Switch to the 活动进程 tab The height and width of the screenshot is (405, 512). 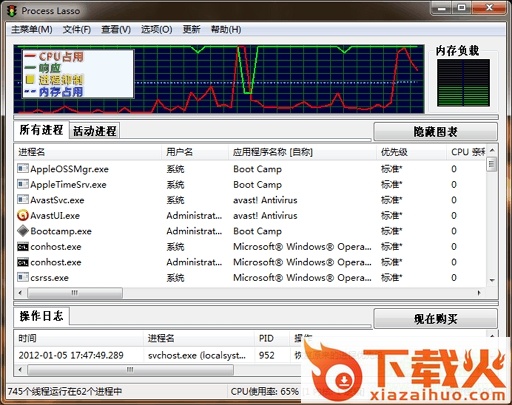[x=95, y=131]
